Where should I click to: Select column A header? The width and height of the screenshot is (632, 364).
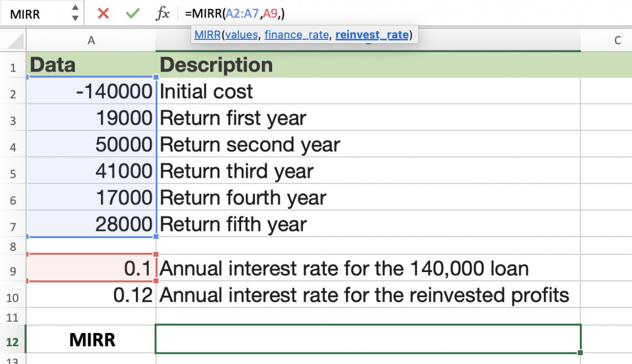[x=91, y=40]
